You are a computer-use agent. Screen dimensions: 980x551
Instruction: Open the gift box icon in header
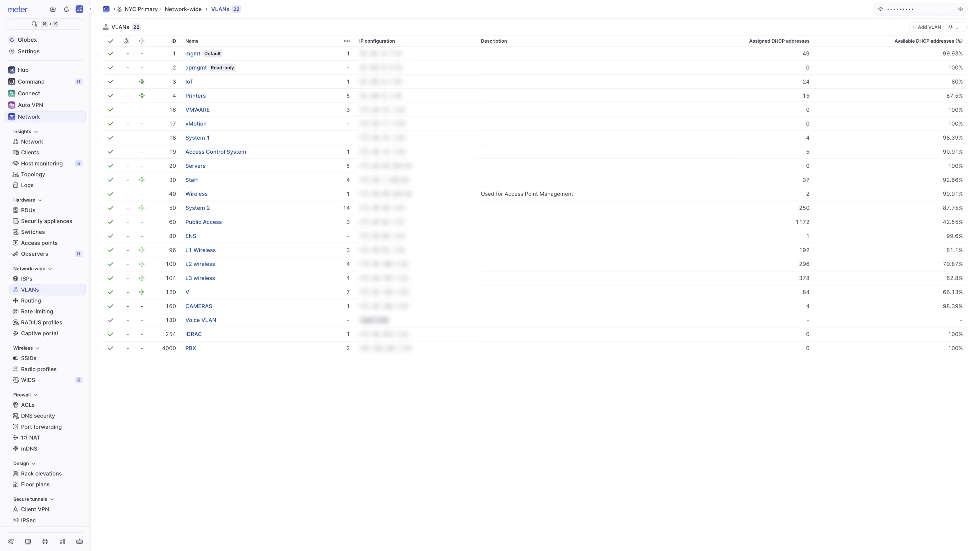click(53, 9)
